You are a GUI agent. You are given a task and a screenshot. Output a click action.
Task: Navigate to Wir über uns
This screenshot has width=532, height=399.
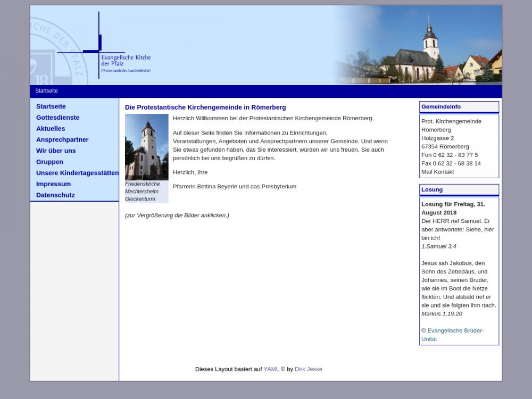click(x=56, y=151)
